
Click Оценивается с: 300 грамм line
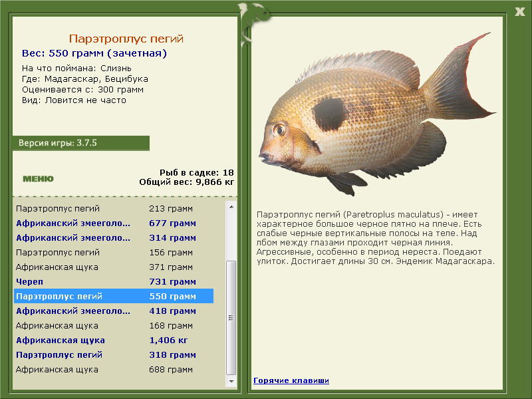tap(82, 90)
